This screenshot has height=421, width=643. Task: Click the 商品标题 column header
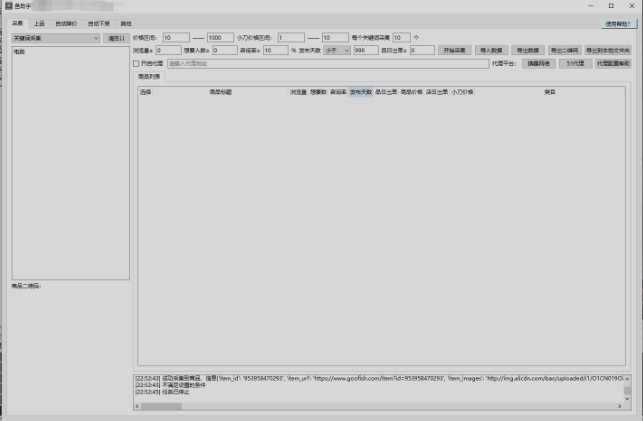pos(221,91)
